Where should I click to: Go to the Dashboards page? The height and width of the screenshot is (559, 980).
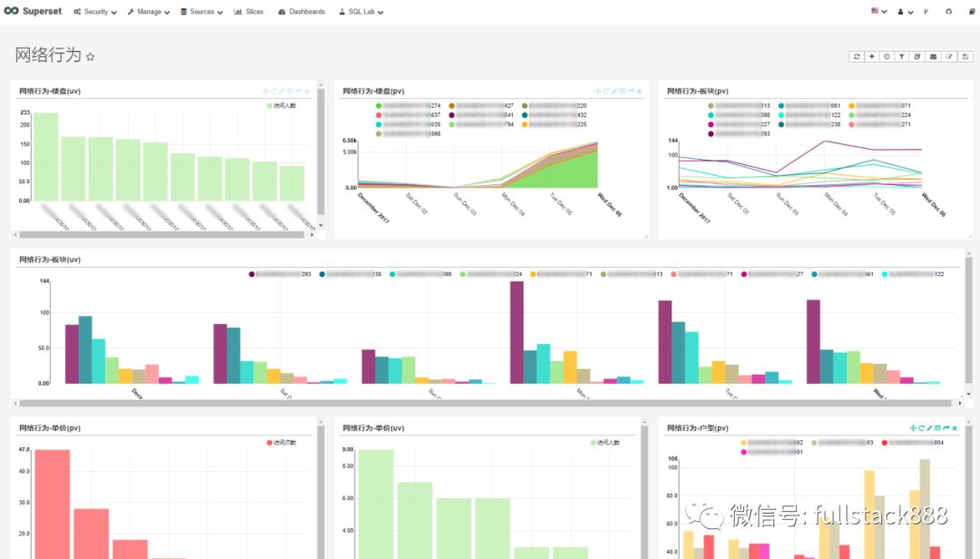tap(302, 11)
